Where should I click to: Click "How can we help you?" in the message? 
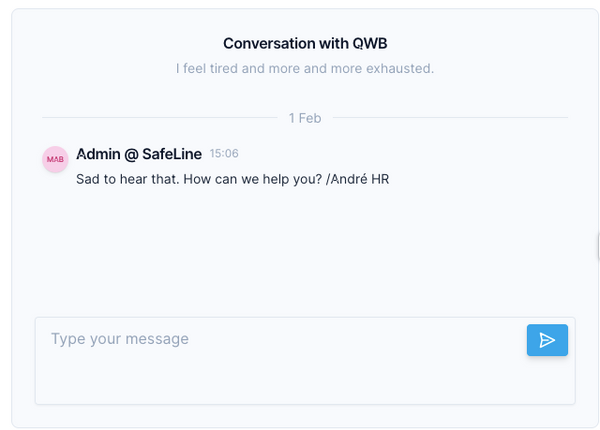(x=253, y=179)
